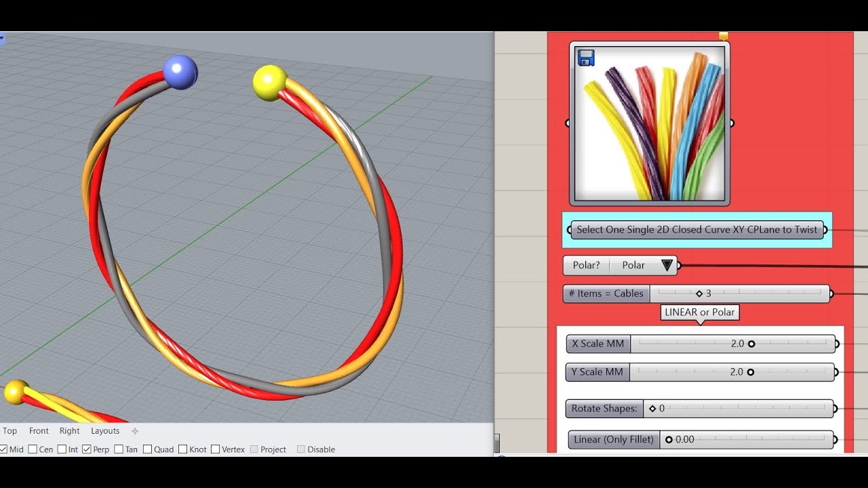Screen dimensions: 868x488
Task: Add a new viewport tab with plus icon
Action: pyautogui.click(x=135, y=430)
